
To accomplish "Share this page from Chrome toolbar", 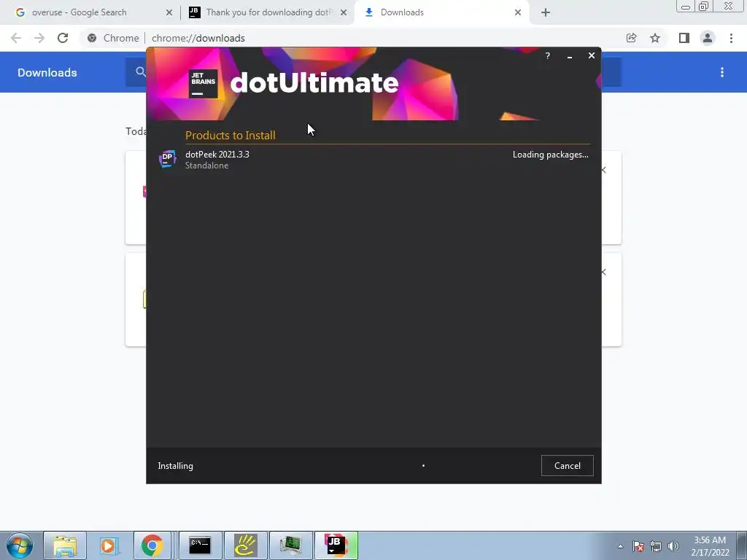I will (x=631, y=38).
